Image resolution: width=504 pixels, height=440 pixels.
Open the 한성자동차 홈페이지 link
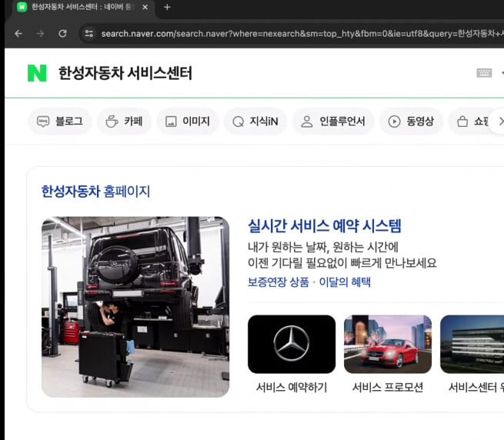coord(95,192)
